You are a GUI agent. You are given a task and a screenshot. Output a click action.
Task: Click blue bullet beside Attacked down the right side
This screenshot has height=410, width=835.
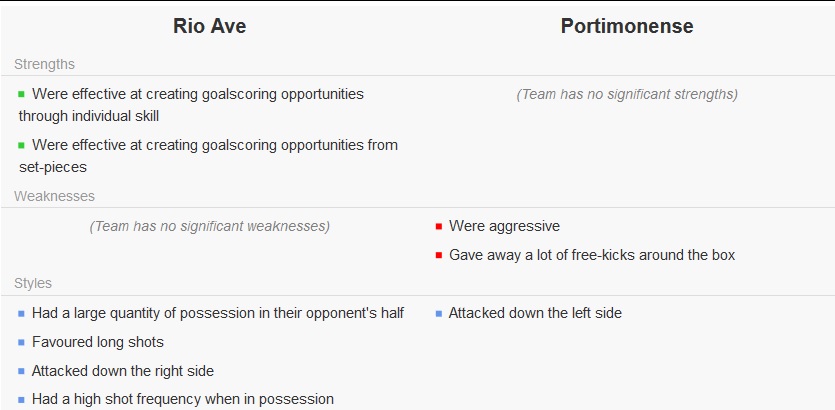21,371
